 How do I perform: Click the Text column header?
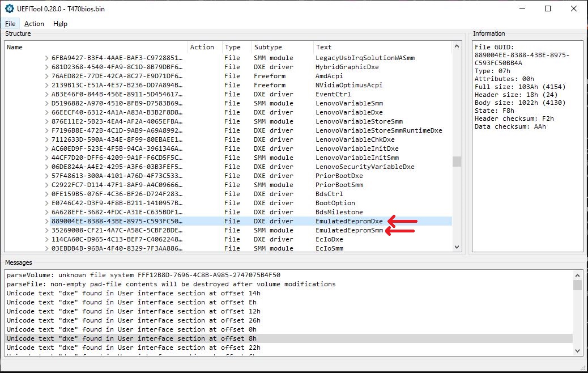point(382,47)
